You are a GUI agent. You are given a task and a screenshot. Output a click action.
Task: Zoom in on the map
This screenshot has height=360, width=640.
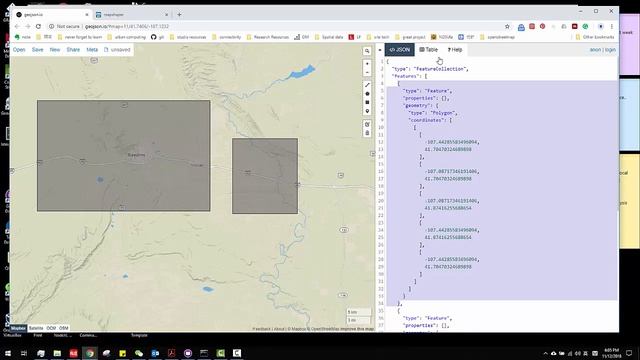click(367, 64)
